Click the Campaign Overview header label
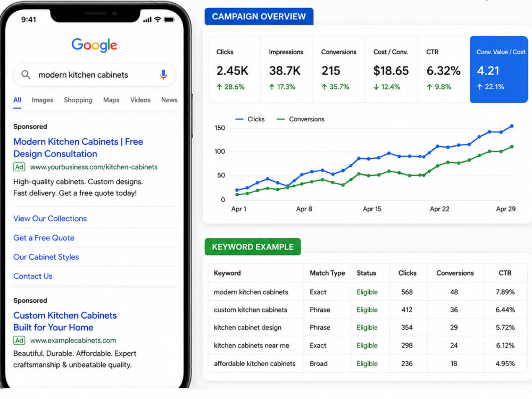The height and width of the screenshot is (399, 532). pyautogui.click(x=259, y=16)
